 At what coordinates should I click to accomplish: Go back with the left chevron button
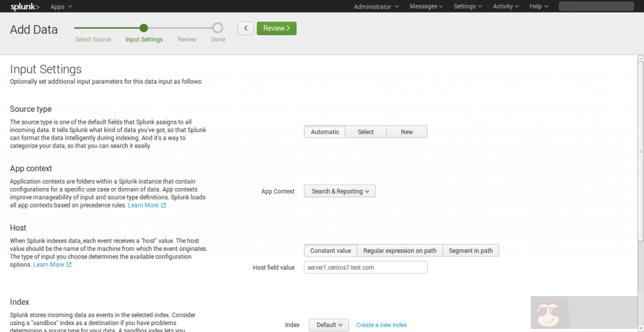coord(246,28)
